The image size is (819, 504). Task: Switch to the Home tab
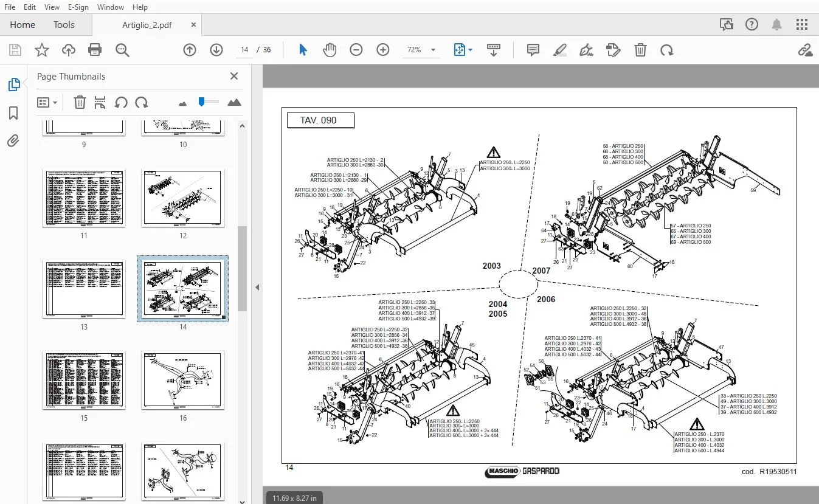(x=22, y=25)
